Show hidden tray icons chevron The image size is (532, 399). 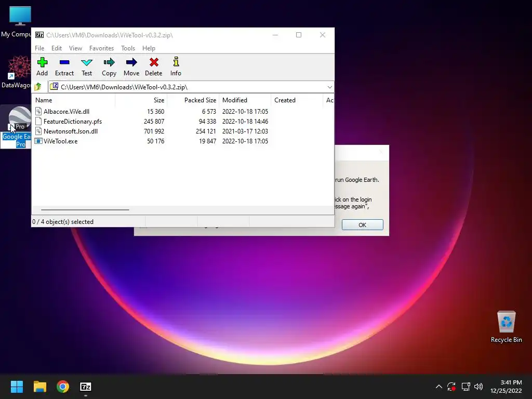[438, 387]
